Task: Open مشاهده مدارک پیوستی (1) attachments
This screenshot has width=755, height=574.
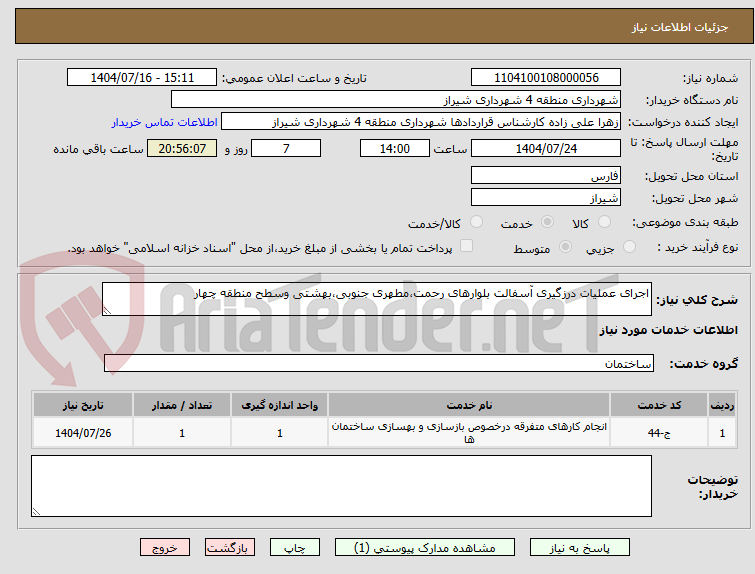Action: (425, 548)
